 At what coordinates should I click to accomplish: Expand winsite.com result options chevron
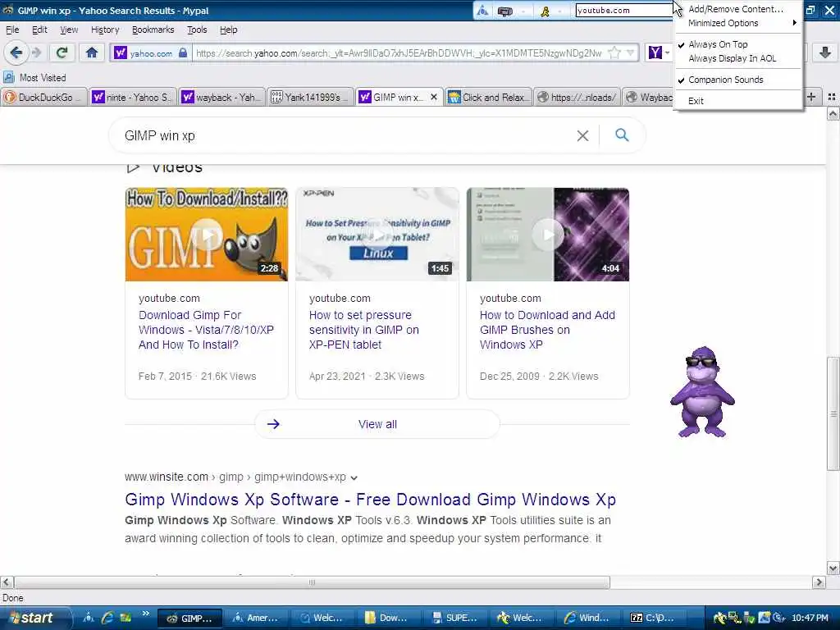[354, 478]
